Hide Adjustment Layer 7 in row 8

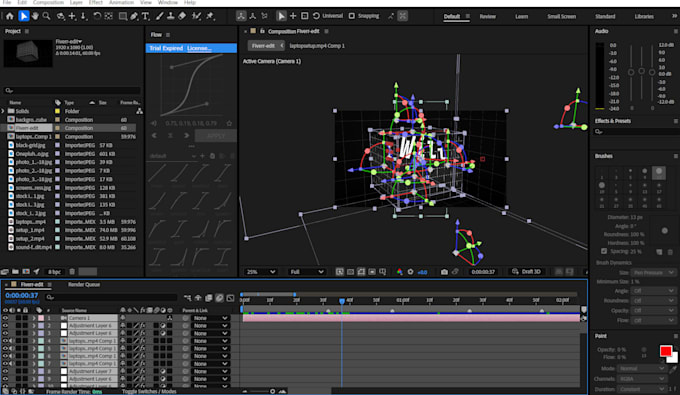[x=5, y=371]
